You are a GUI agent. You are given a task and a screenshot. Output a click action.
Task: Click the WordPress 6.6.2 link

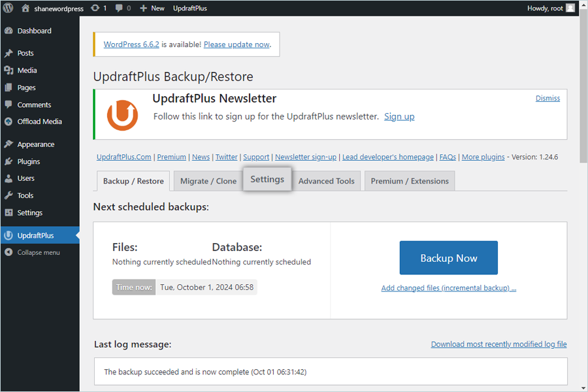(x=131, y=44)
